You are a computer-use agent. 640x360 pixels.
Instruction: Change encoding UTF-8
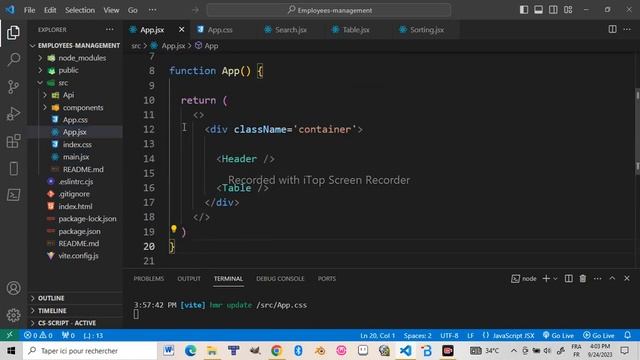click(x=449, y=336)
